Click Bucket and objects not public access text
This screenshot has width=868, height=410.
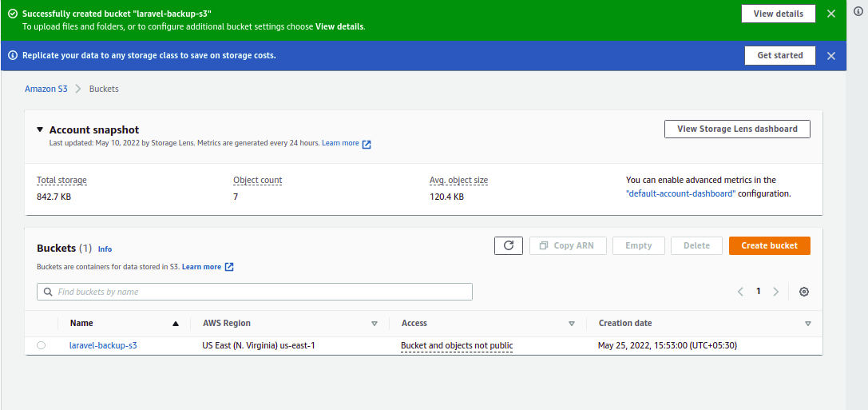457,346
